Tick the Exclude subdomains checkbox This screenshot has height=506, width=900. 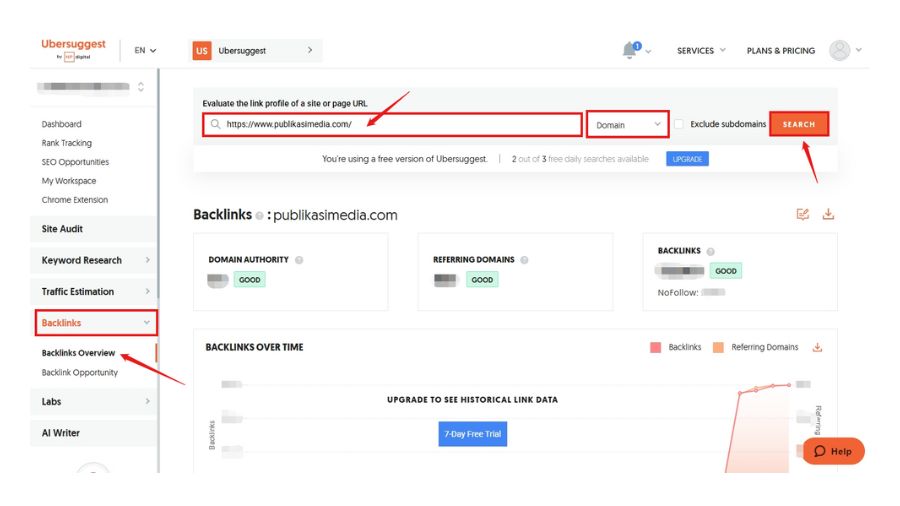(x=678, y=124)
